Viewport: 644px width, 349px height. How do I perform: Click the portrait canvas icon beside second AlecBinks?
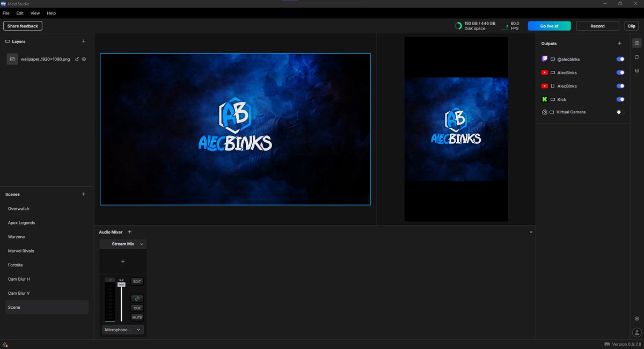click(x=553, y=86)
